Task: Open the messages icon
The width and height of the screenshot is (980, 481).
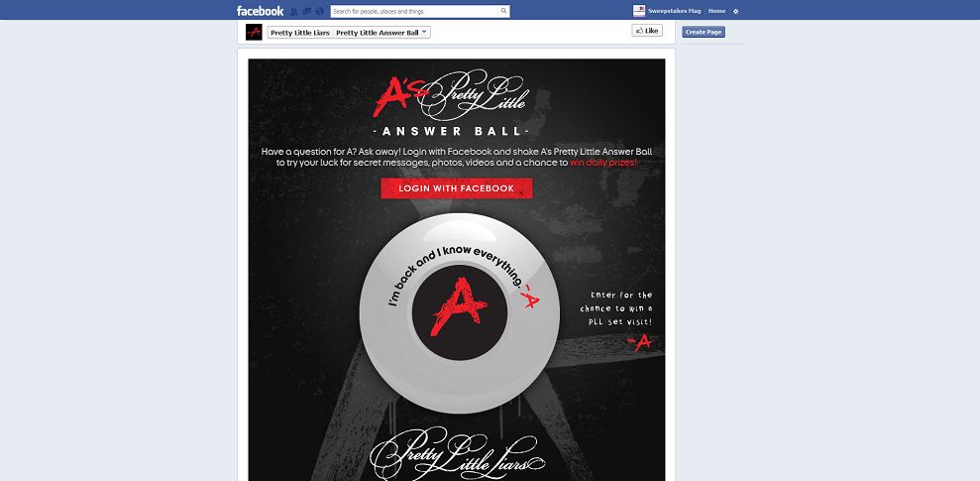Action: [x=307, y=11]
